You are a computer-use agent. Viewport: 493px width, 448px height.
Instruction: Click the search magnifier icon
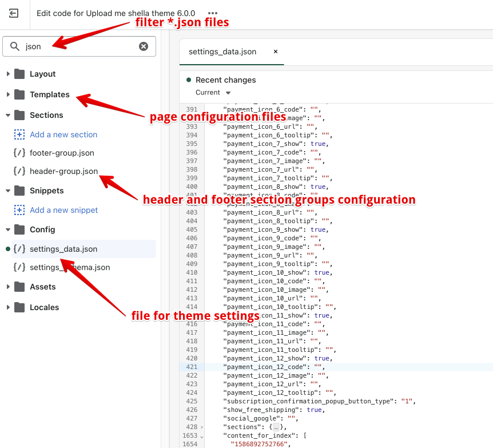[14, 46]
